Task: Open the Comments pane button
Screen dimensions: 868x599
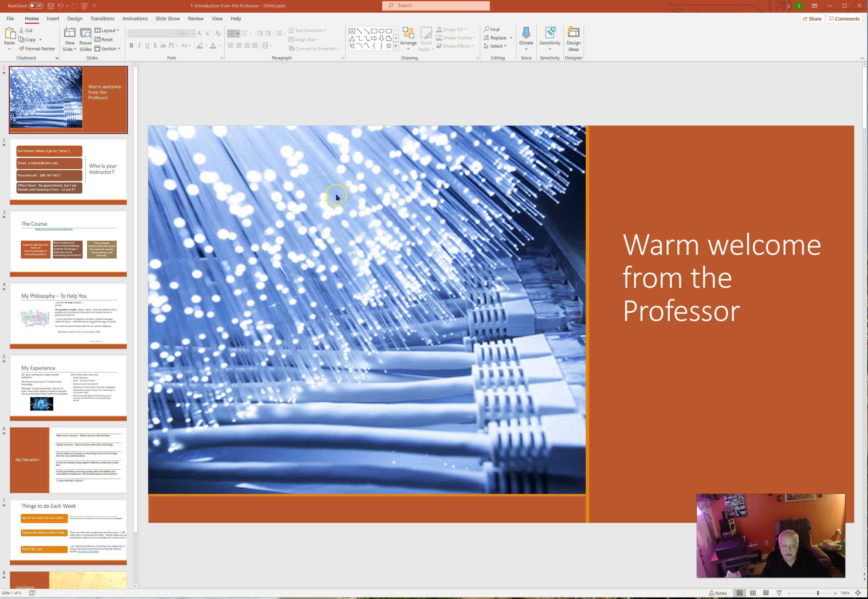Action: (x=844, y=19)
